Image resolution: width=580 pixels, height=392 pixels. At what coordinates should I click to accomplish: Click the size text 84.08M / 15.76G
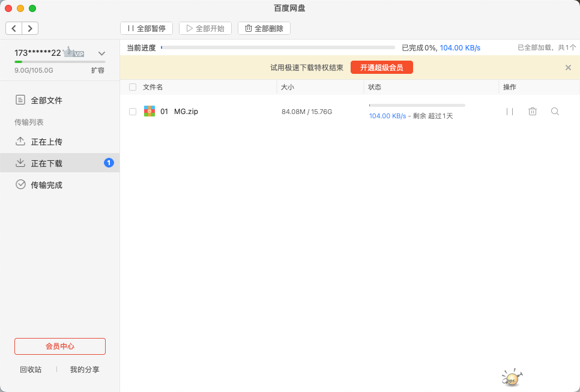pyautogui.click(x=307, y=112)
